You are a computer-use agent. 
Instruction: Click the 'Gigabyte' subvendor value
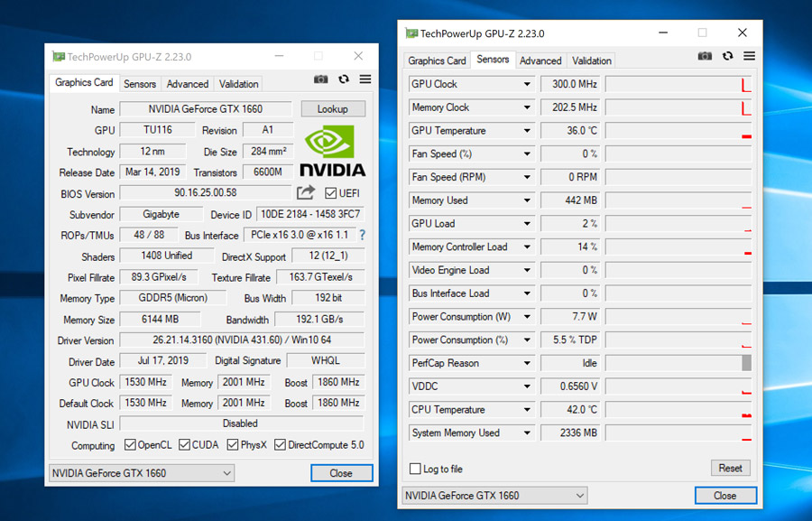coord(161,214)
